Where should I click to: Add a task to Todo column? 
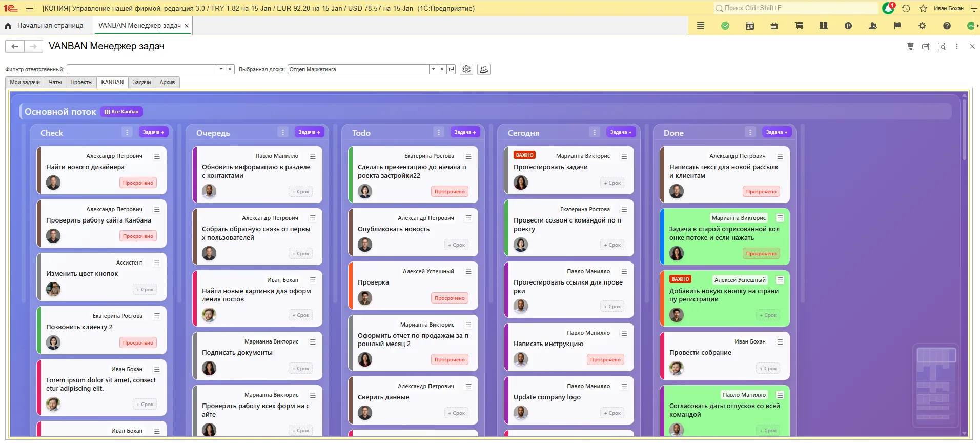[465, 132]
